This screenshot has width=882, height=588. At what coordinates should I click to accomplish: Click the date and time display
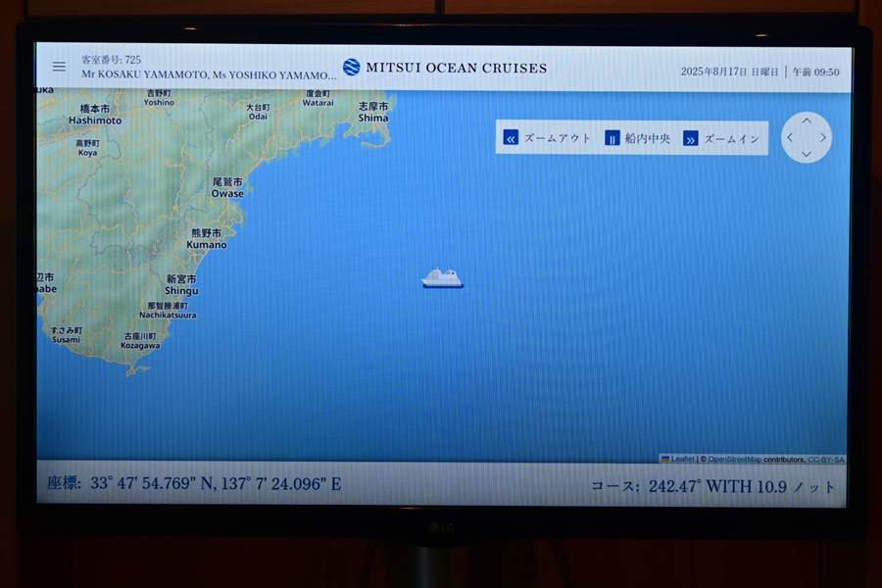click(x=759, y=72)
